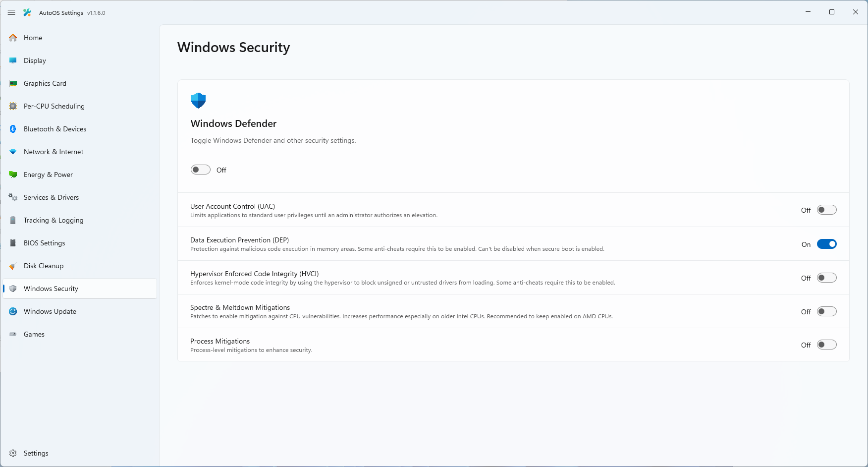This screenshot has width=868, height=467.
Task: Click the Games controller icon
Action: [x=13, y=334]
